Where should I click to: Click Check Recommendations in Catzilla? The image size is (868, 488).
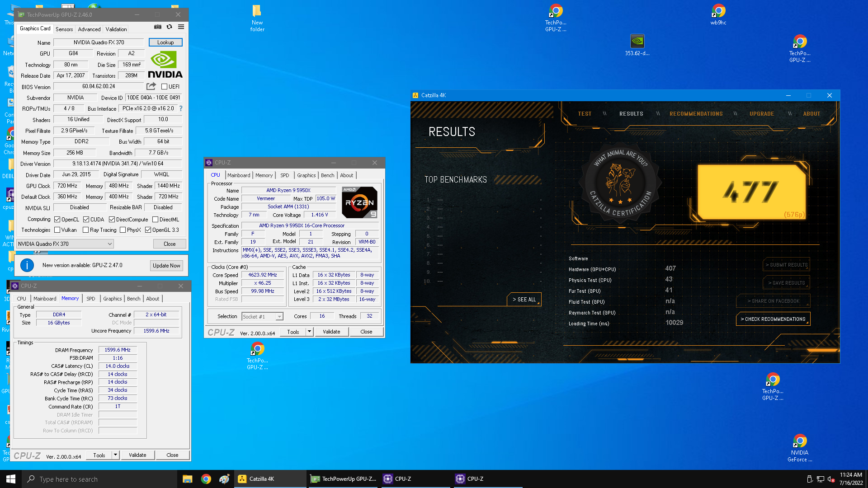[x=773, y=319]
